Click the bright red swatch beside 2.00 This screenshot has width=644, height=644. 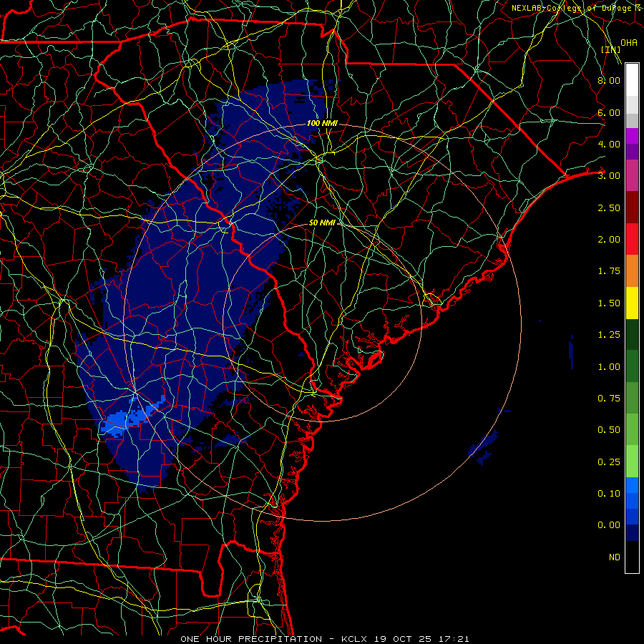632,239
